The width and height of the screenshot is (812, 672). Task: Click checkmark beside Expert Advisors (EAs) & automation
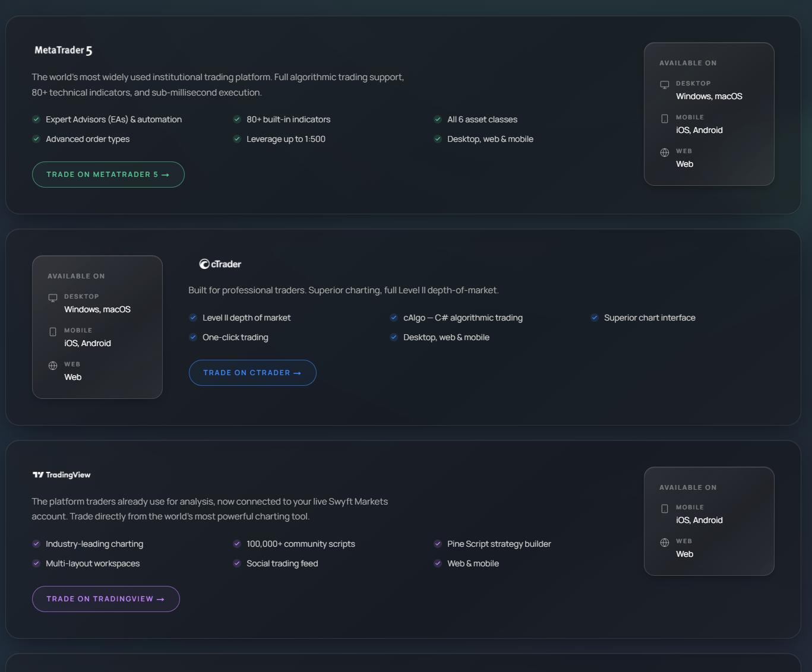(x=36, y=119)
